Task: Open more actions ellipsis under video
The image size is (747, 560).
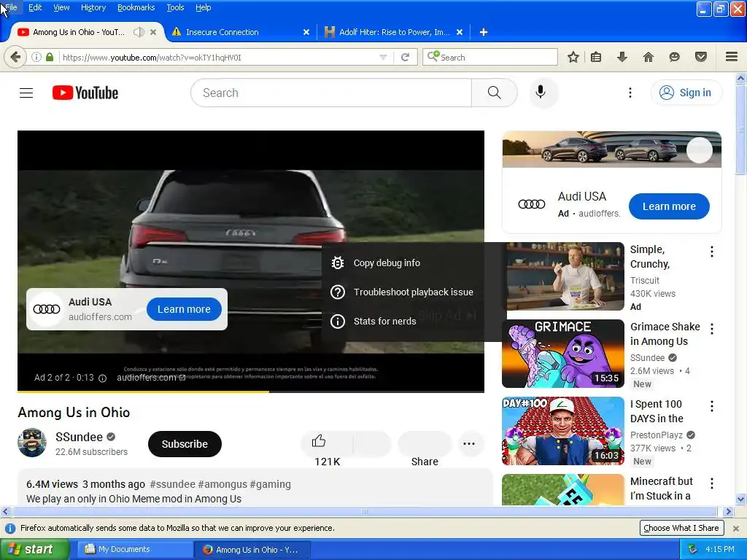Action: [469, 443]
